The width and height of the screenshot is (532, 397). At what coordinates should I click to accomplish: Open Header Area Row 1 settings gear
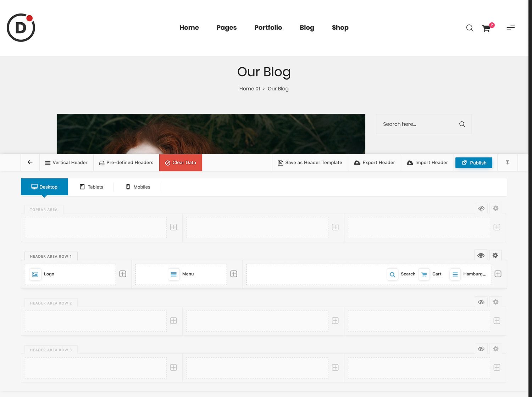[495, 255]
